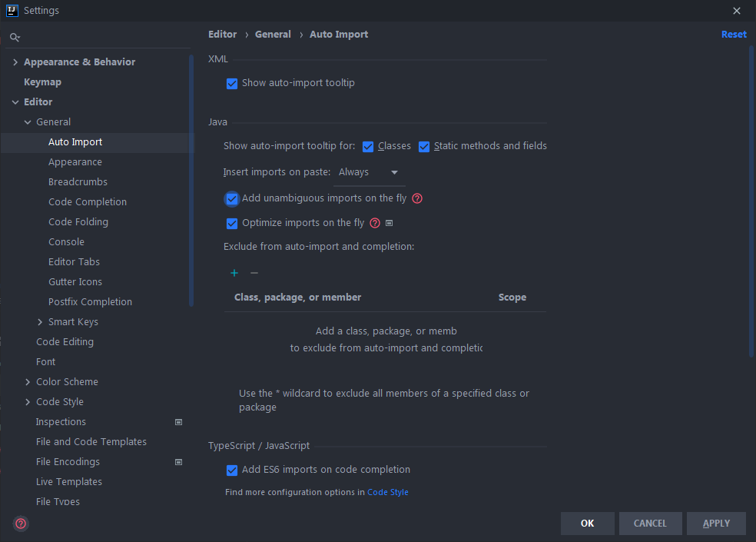Click the project-level icon next to Inspections
This screenshot has height=542, width=756.
[178, 422]
